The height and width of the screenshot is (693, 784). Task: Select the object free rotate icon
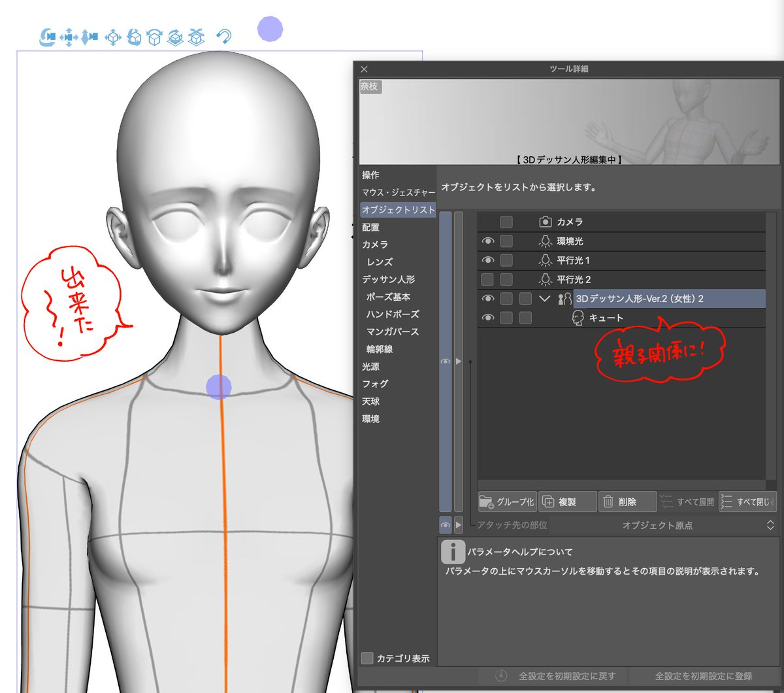point(134,37)
